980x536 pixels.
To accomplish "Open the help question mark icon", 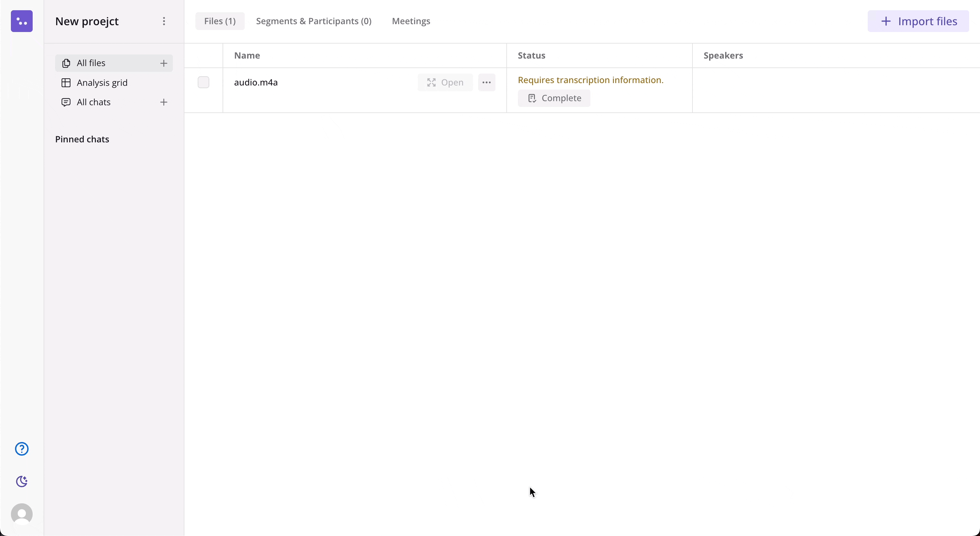I will click(22, 449).
